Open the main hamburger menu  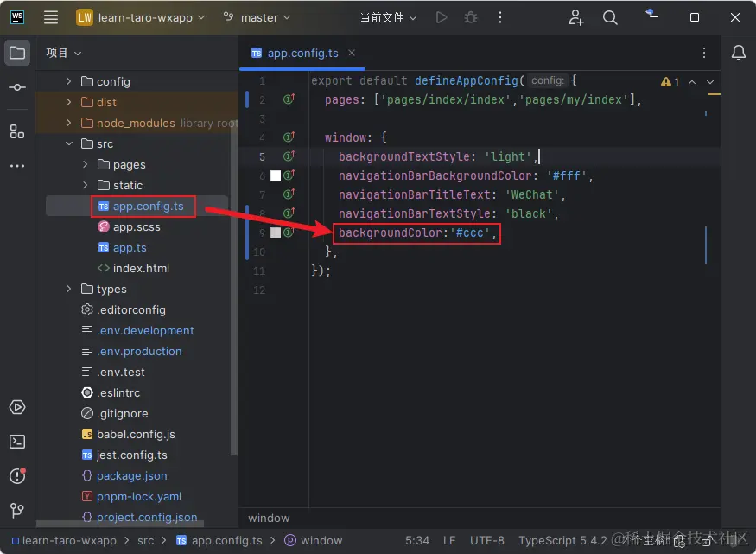[x=51, y=17]
